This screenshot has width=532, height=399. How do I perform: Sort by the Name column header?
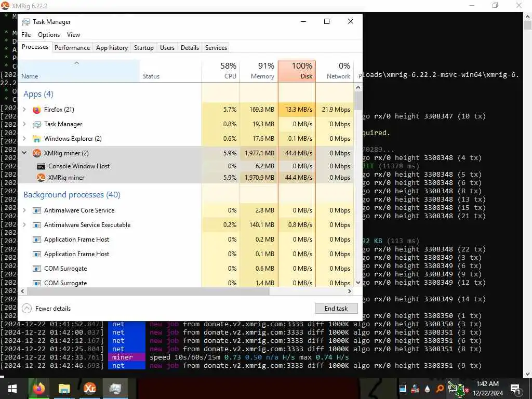(x=79, y=71)
